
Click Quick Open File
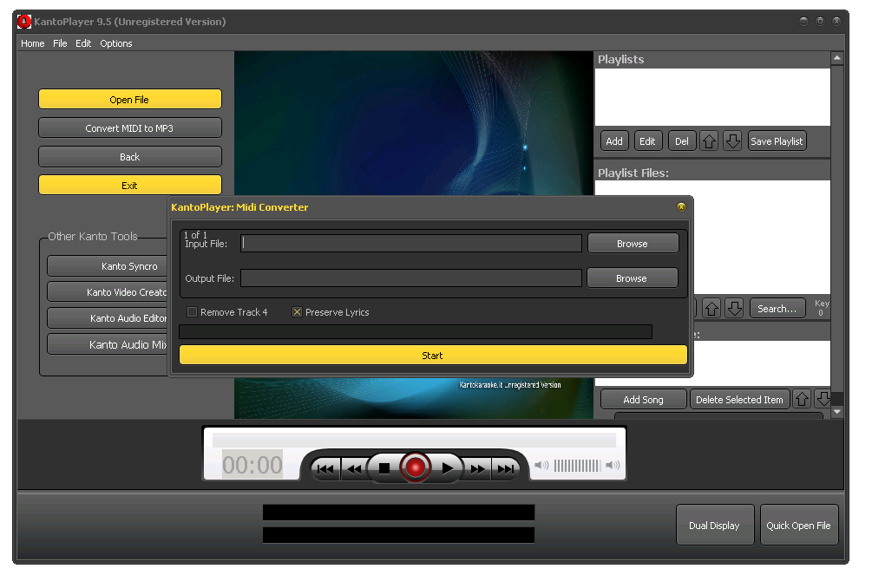click(798, 526)
